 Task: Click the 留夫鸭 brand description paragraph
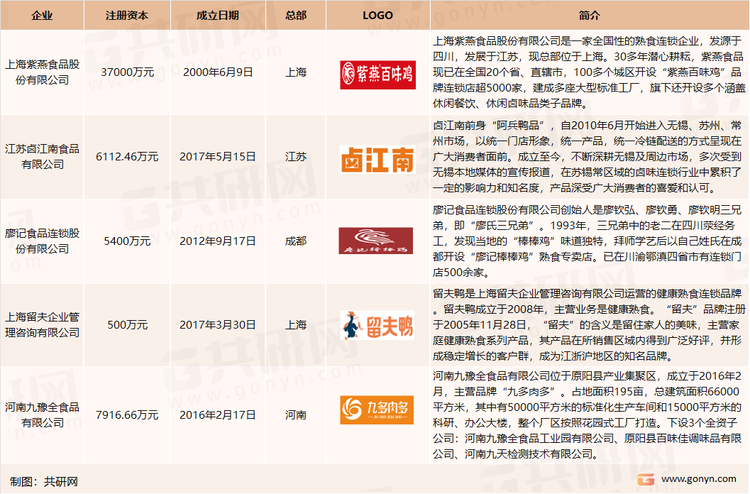tap(589, 325)
